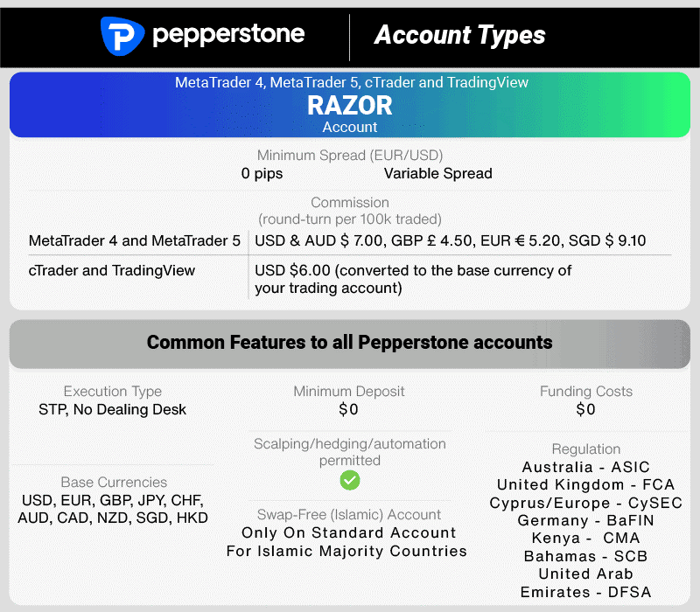Image resolution: width=700 pixels, height=612 pixels.
Task: Click the Australia - ASIC regulation entry
Action: (585, 467)
